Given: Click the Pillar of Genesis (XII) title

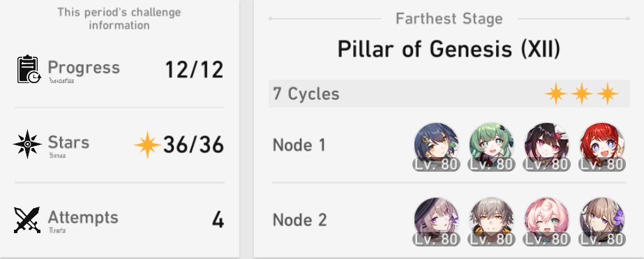Looking at the screenshot, I should 449,50.
